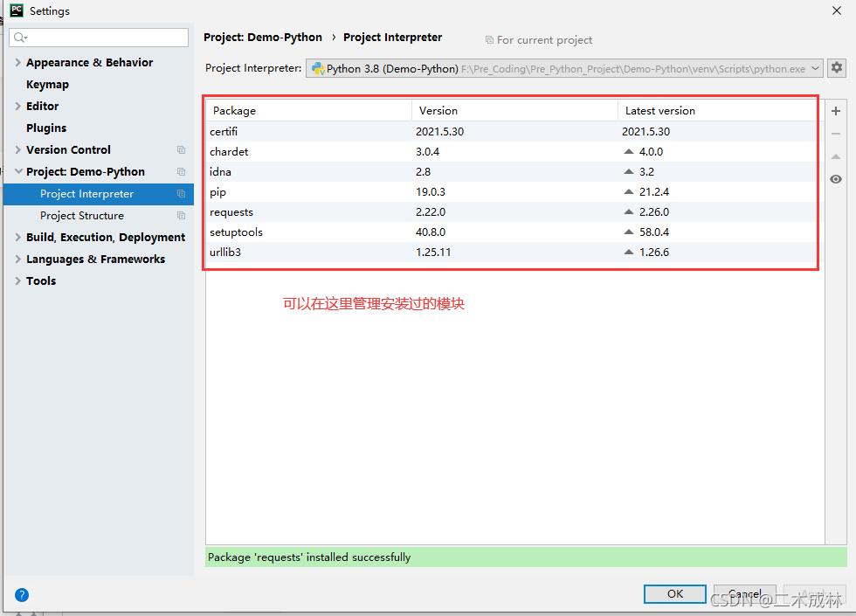
Task: Click the uninstall package minus icon
Action: pyautogui.click(x=835, y=134)
